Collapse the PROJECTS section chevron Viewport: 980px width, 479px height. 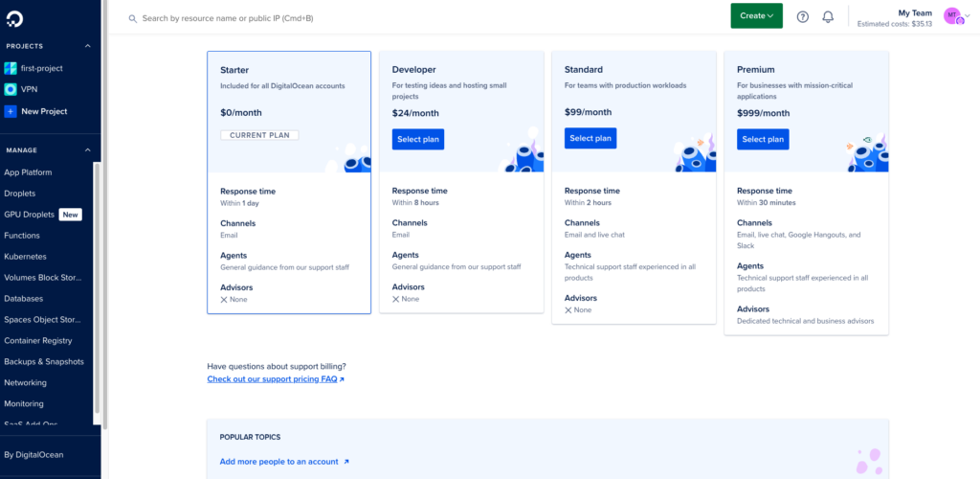coord(87,46)
